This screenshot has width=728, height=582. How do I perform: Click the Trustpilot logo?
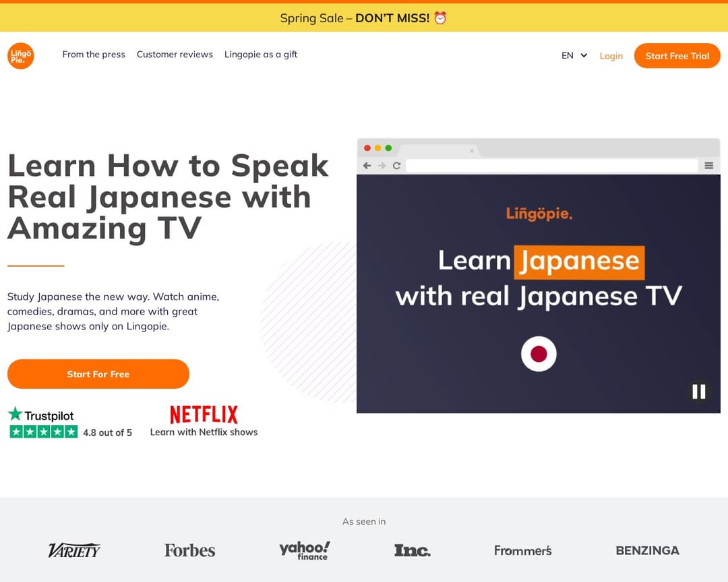coord(41,414)
